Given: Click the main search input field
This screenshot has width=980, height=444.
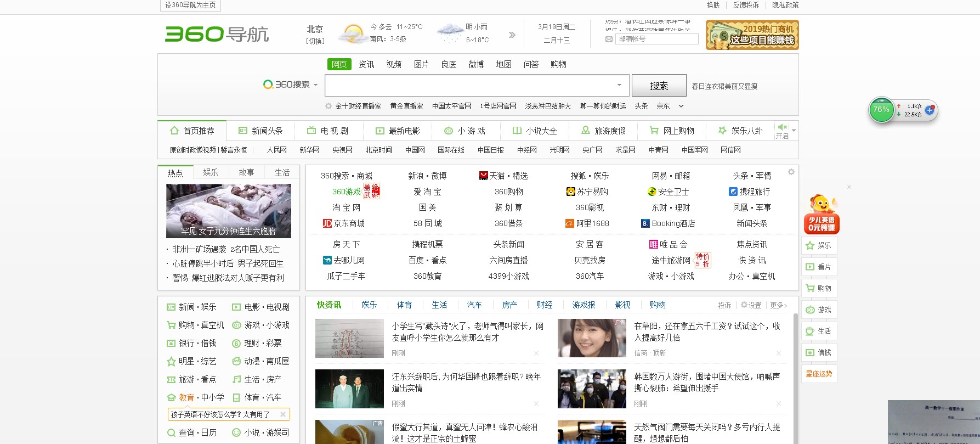Looking at the screenshot, I should point(470,85).
